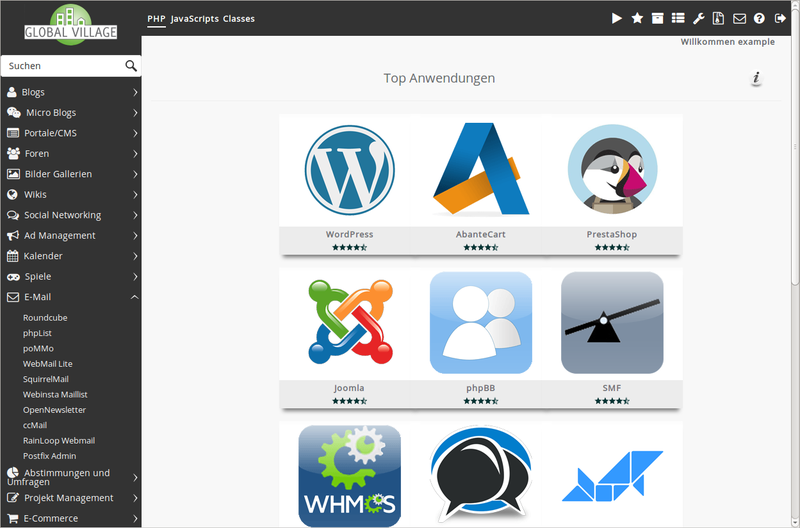Open Postfix Admin under E-Mail
Screen dimensions: 800x528
click(49, 456)
